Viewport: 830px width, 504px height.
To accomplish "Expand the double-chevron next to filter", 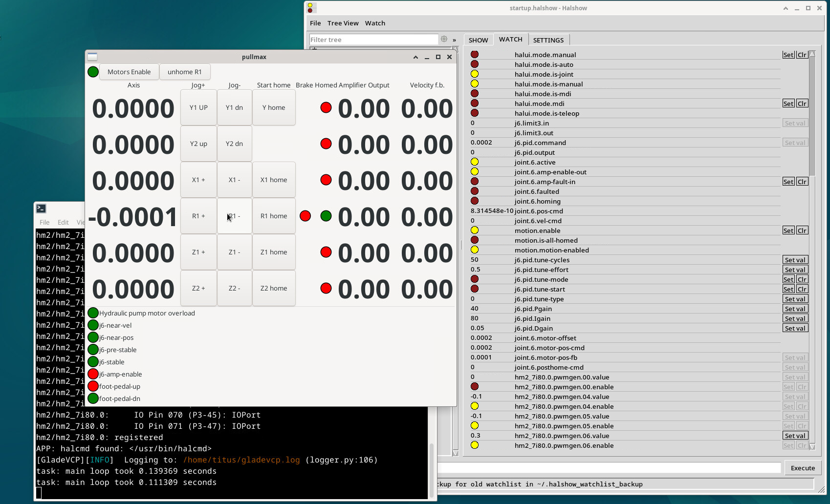I will tap(454, 40).
